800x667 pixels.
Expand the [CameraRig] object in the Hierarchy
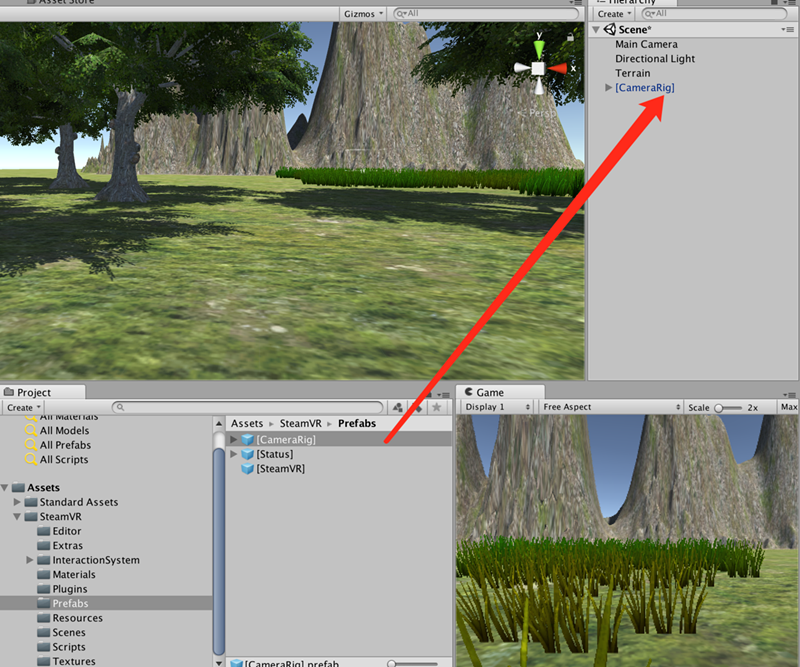[x=609, y=88]
